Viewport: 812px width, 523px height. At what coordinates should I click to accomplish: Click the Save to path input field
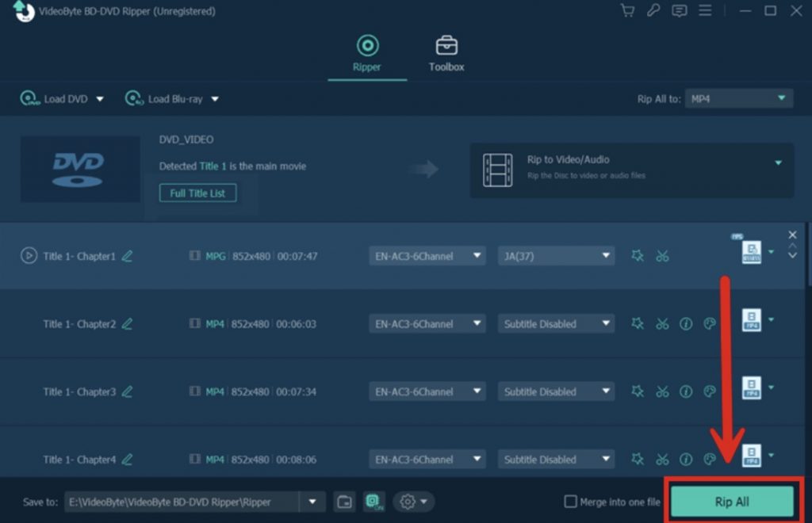pyautogui.click(x=181, y=502)
